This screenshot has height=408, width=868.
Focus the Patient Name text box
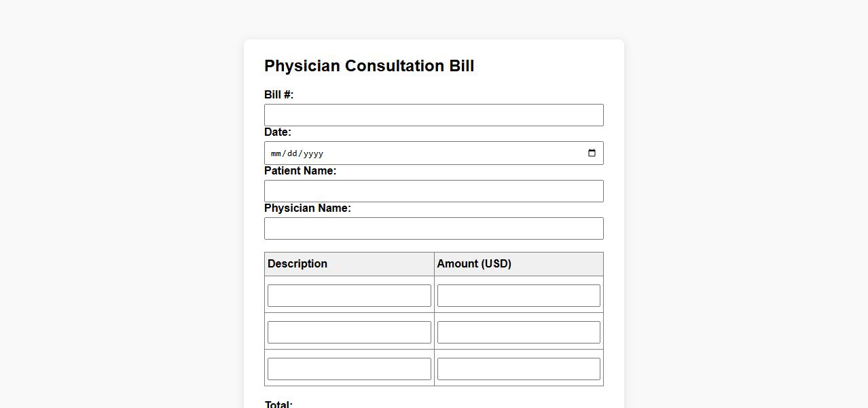[x=433, y=191]
